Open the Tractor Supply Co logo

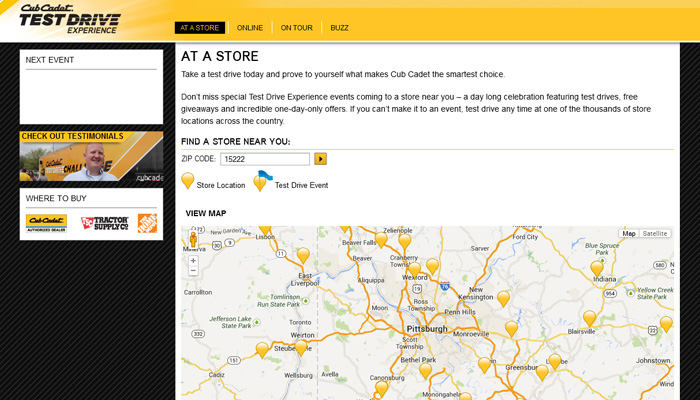click(104, 223)
